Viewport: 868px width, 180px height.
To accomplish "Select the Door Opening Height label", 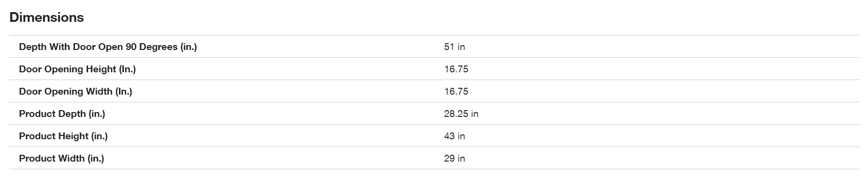I will point(77,69).
